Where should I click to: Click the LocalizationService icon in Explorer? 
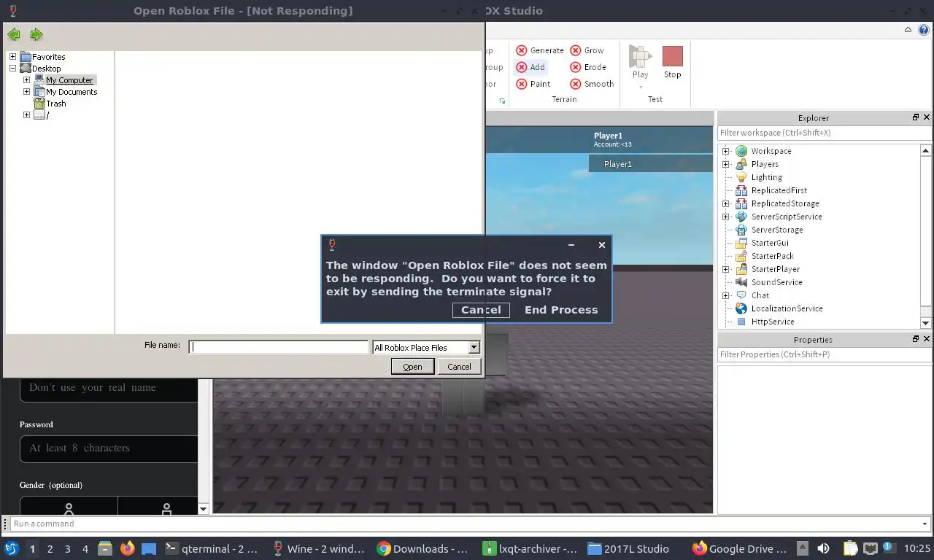tap(741, 308)
